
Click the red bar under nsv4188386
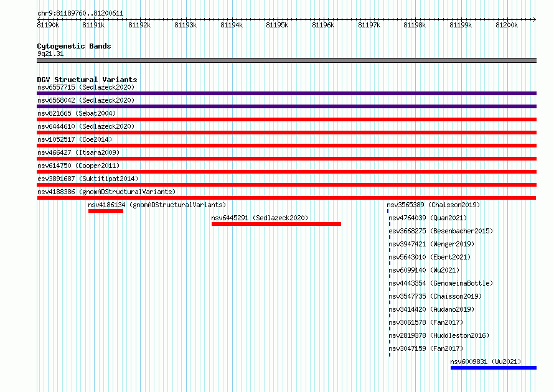[286, 198]
